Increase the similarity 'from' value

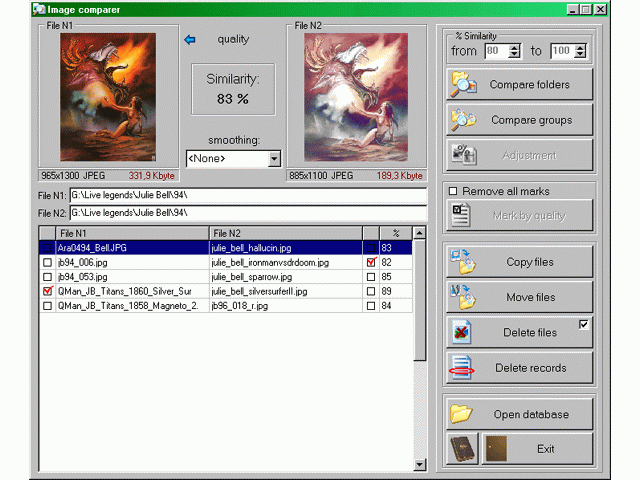tap(514, 47)
